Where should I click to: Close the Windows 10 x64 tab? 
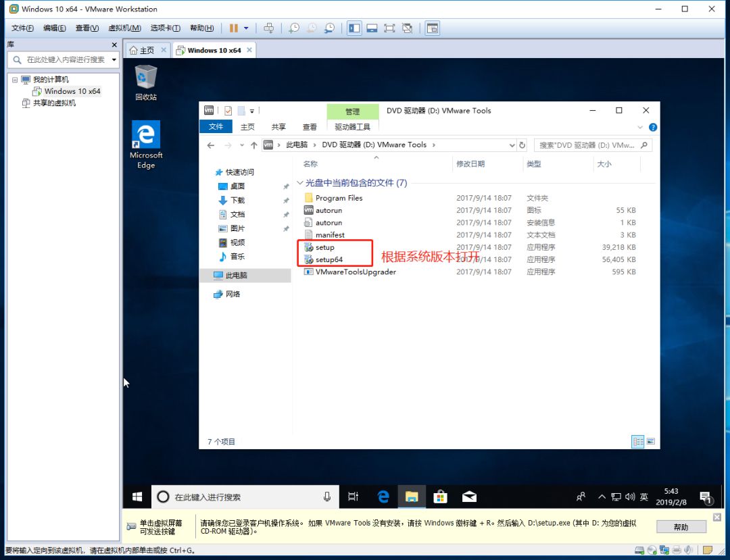pos(249,50)
